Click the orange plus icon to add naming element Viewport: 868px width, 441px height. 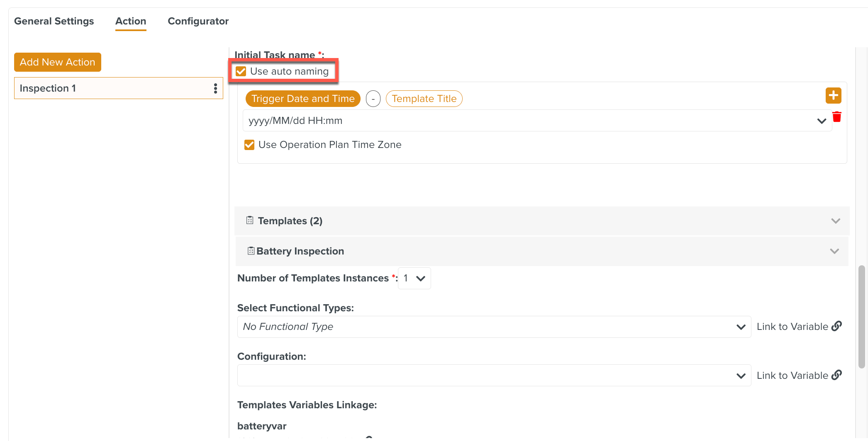point(833,95)
